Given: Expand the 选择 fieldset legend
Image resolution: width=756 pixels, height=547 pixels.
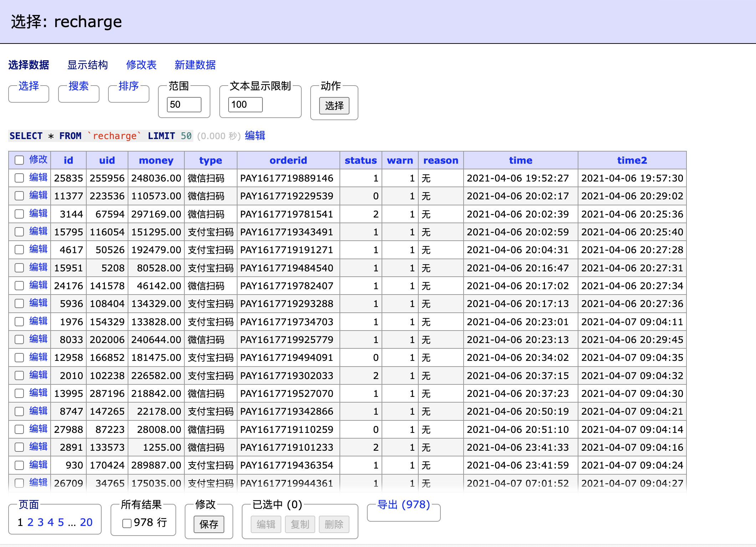Looking at the screenshot, I should coord(29,86).
